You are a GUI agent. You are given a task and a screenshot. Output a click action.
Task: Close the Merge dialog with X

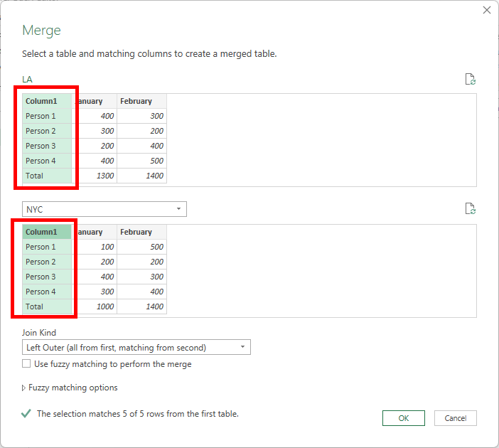point(487,10)
